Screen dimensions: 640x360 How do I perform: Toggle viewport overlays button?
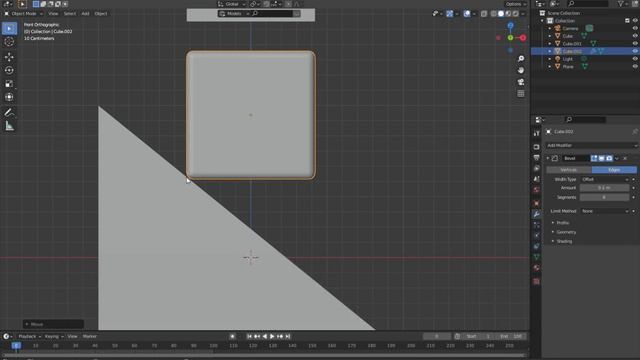[467, 14]
